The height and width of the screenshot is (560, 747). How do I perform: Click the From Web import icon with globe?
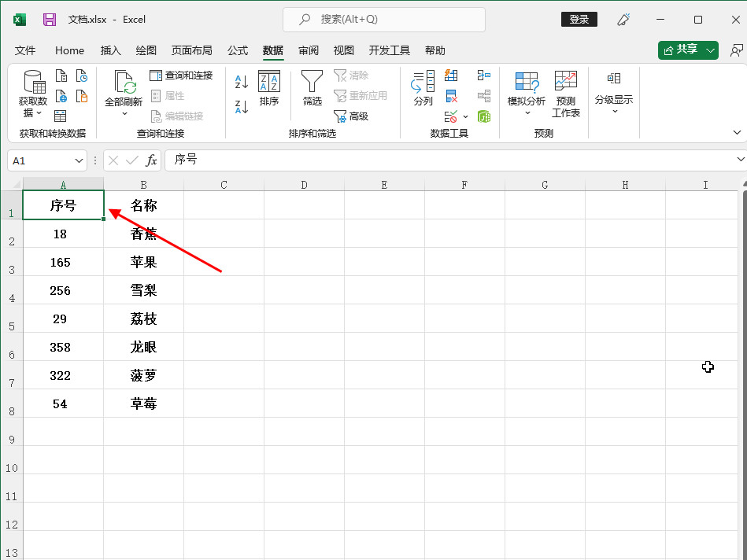[x=61, y=96]
